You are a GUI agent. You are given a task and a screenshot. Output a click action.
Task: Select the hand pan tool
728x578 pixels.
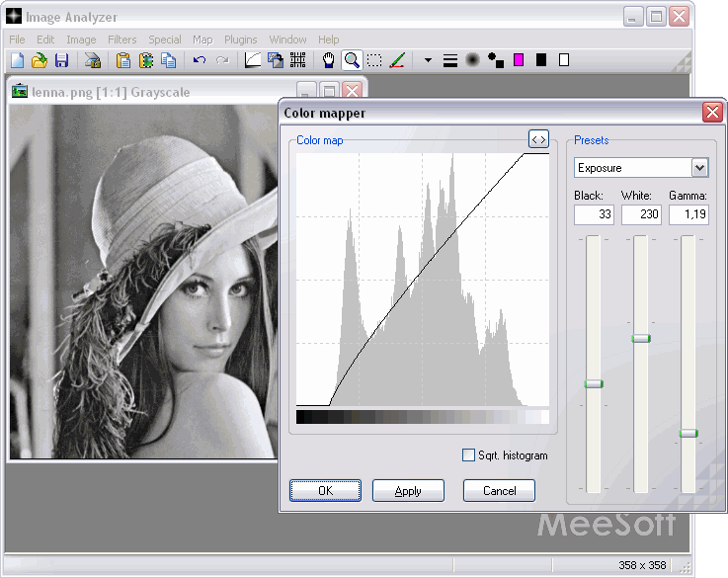[329, 60]
